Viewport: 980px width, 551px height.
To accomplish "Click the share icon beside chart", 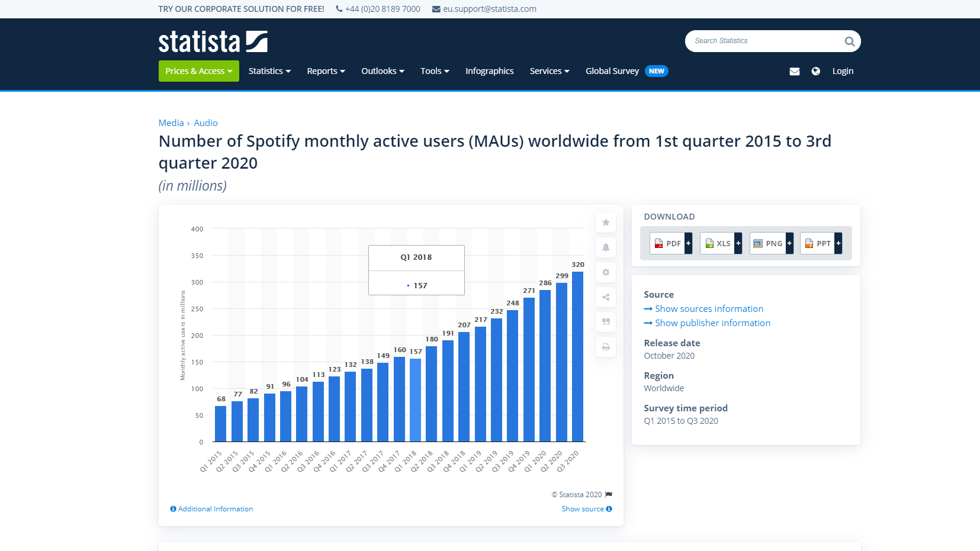I will tap(605, 297).
